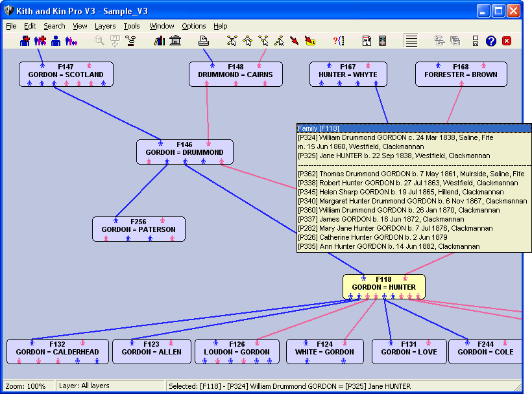Image resolution: width=532 pixels, height=394 pixels.
Task: Open the Options menu
Action: click(x=193, y=26)
